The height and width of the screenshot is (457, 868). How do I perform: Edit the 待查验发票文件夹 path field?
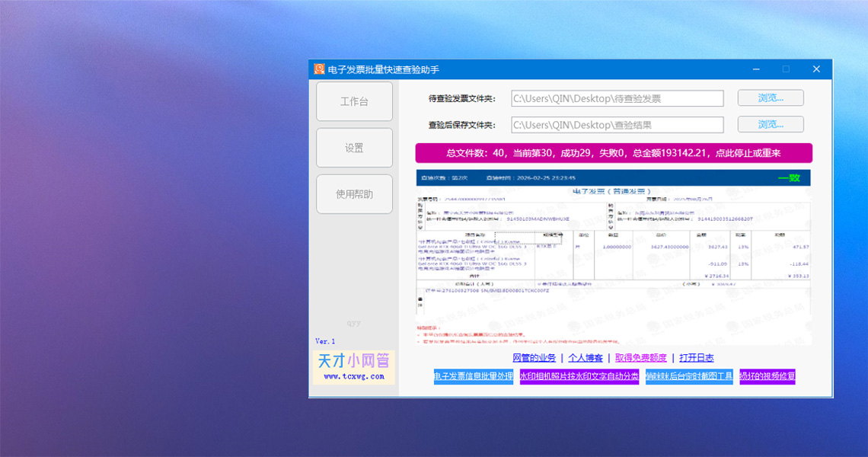(x=618, y=97)
